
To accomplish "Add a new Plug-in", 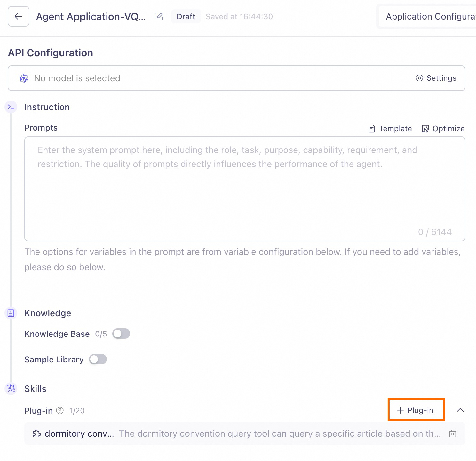I will [x=416, y=410].
